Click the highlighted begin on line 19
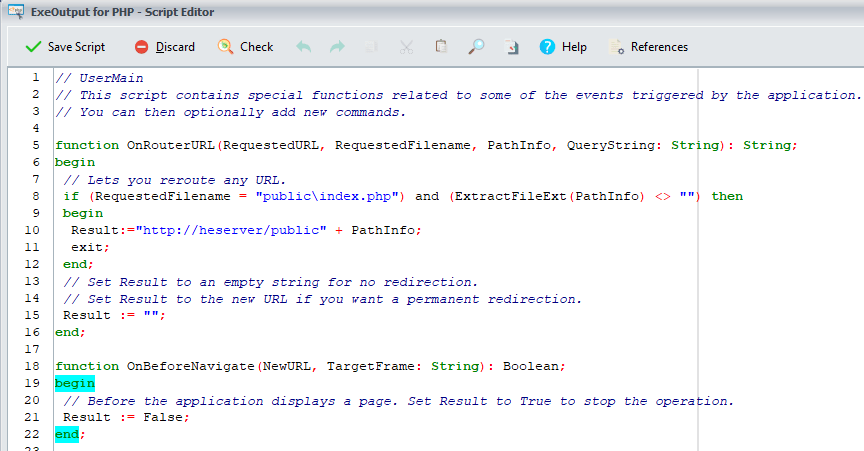The image size is (864, 451). 75,383
